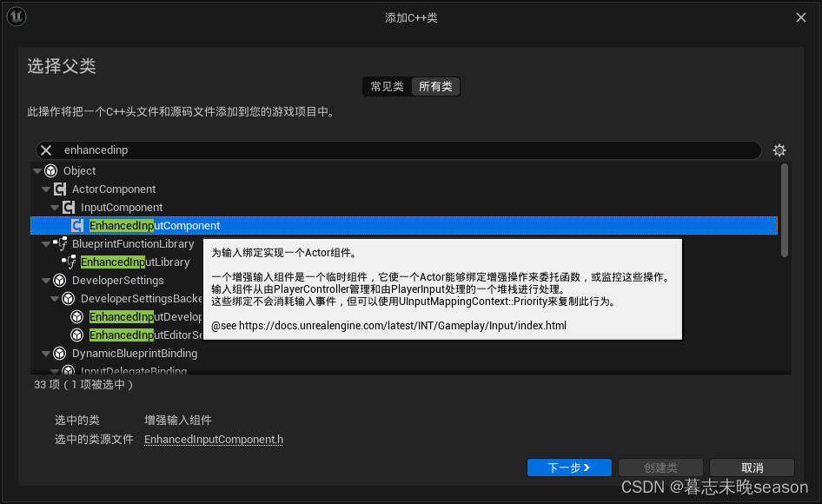Open class viewer settings gear
822x504 pixels.
tap(779, 150)
